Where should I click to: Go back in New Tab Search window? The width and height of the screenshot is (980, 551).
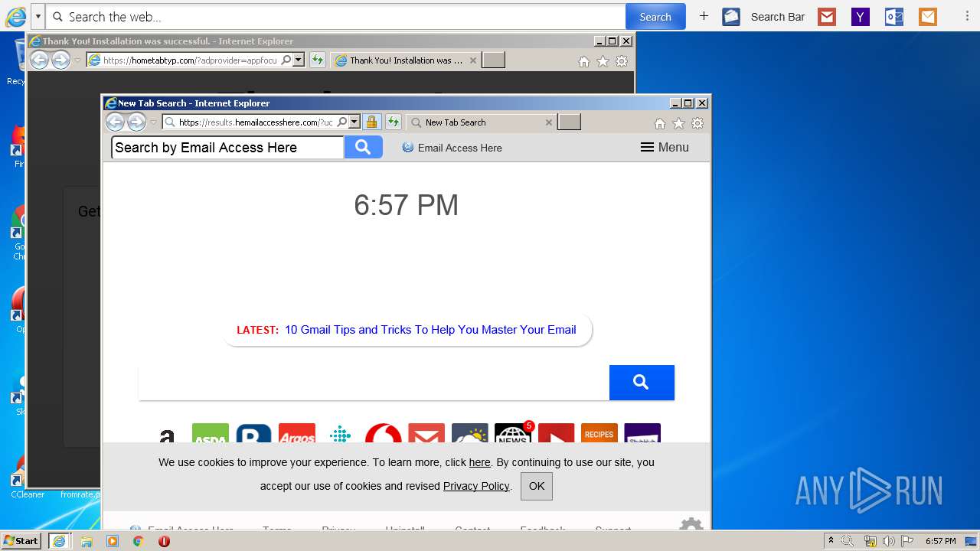coord(115,122)
